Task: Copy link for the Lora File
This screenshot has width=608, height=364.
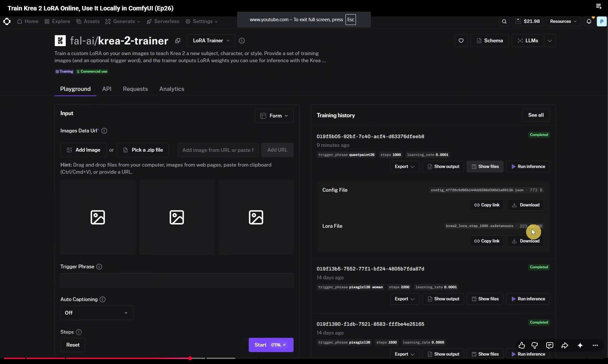Action: 487,241
